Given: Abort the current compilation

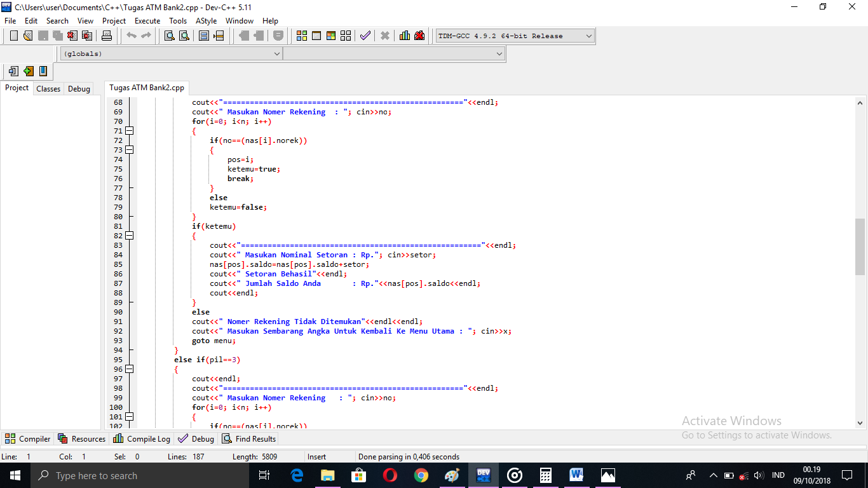Looking at the screenshot, I should [x=385, y=36].
